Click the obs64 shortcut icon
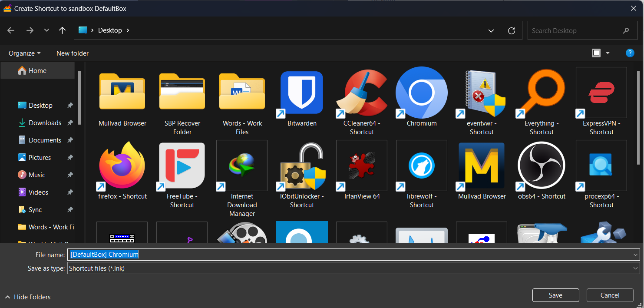The image size is (644, 308). point(542,166)
